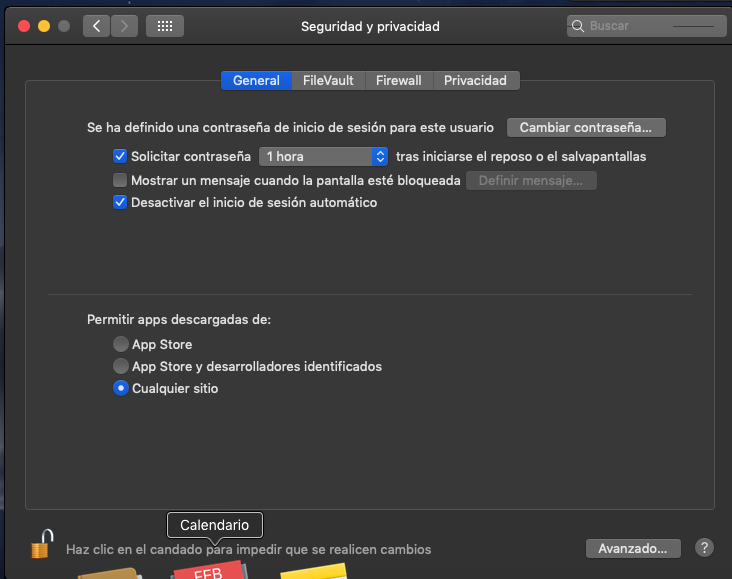Expand the "1 hora" password delay dropdown
This screenshot has width=732, height=579.
point(323,156)
